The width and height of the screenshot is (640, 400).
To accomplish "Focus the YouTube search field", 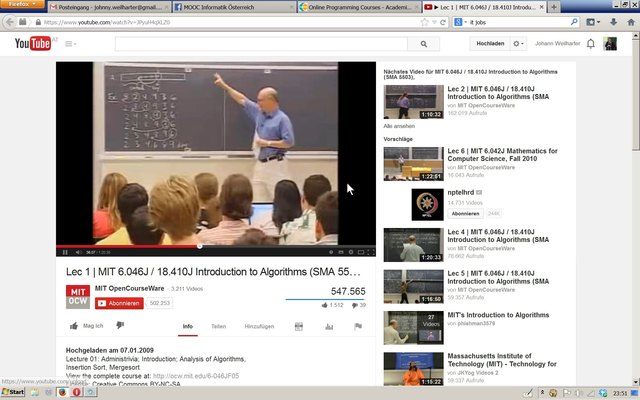I will 261,44.
